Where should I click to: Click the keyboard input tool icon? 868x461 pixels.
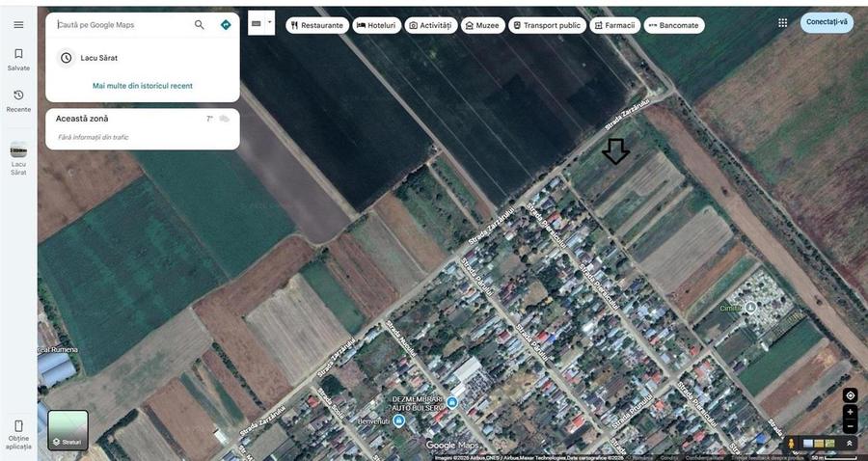click(257, 23)
